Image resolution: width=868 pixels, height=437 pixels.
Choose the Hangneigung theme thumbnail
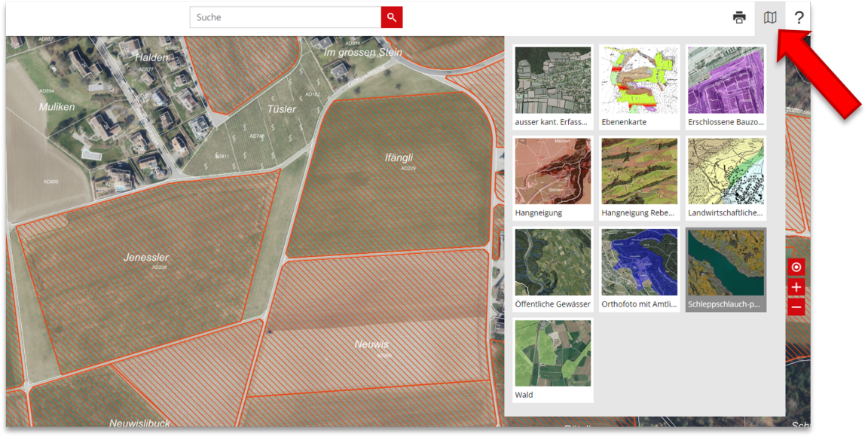point(553,178)
